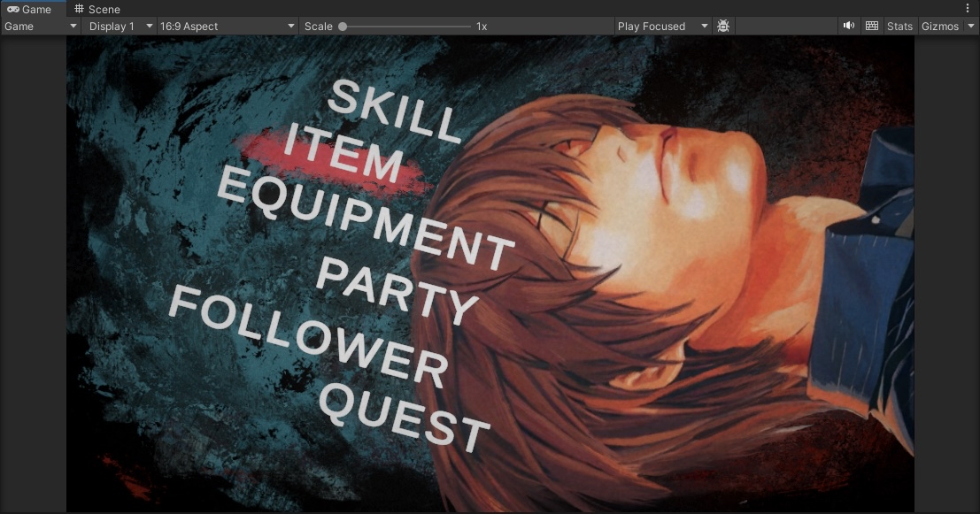This screenshot has width=980, height=514.
Task: Select the Game tab
Action: pyautogui.click(x=35, y=9)
